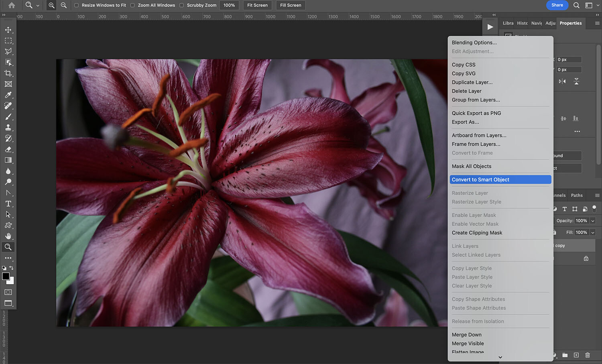Click the Fit Screen button
This screenshot has height=364, width=602.
257,5
